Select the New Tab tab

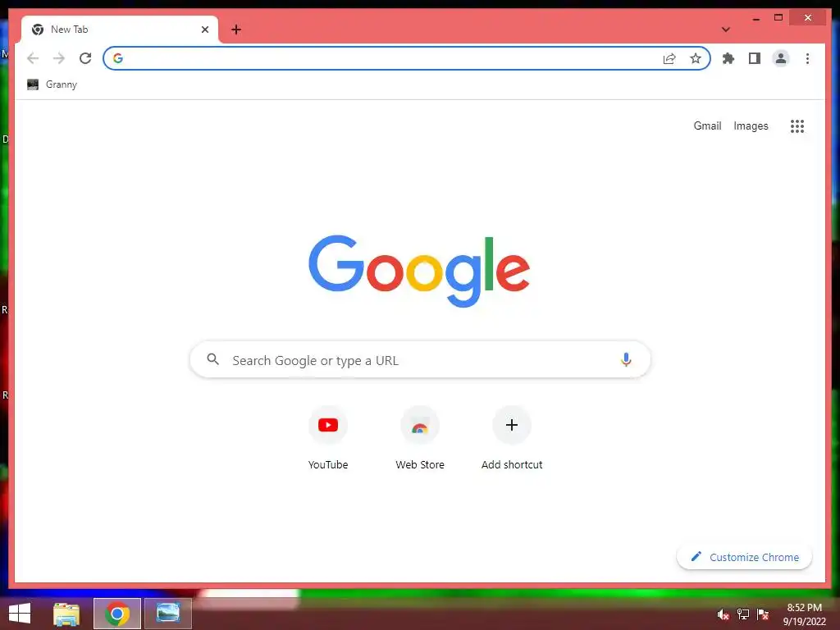(x=120, y=30)
